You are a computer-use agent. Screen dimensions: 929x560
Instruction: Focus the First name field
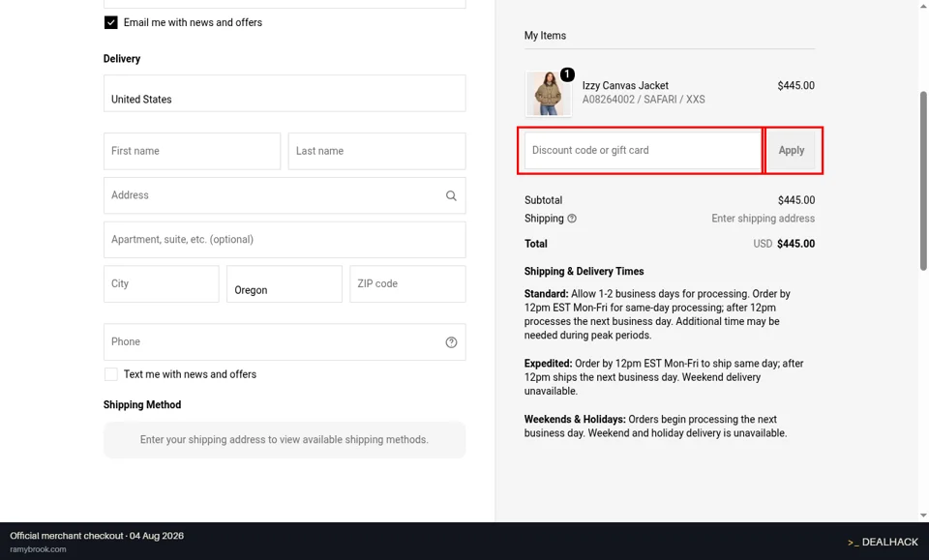(192, 151)
